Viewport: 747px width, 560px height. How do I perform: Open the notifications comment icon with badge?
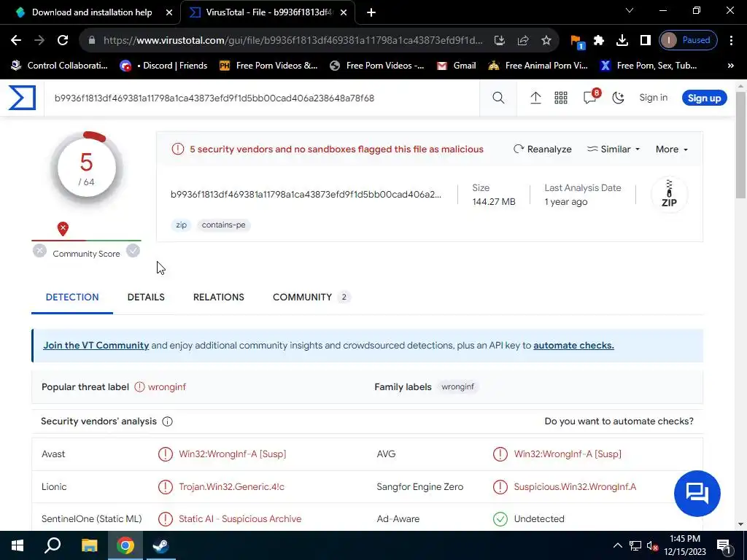click(590, 97)
